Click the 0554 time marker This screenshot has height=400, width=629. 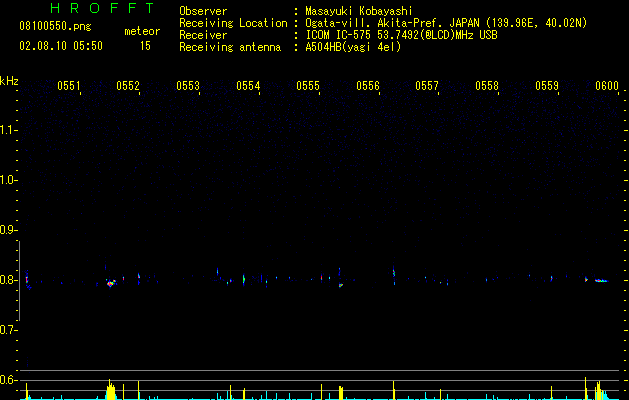click(x=248, y=86)
